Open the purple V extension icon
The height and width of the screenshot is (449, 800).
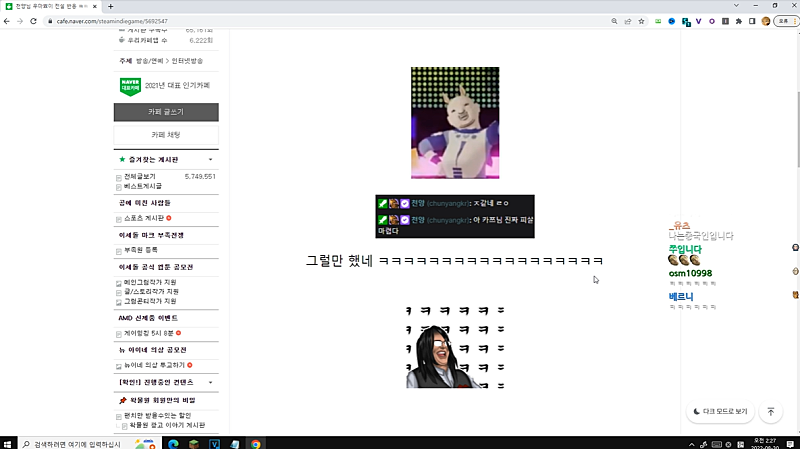click(698, 21)
